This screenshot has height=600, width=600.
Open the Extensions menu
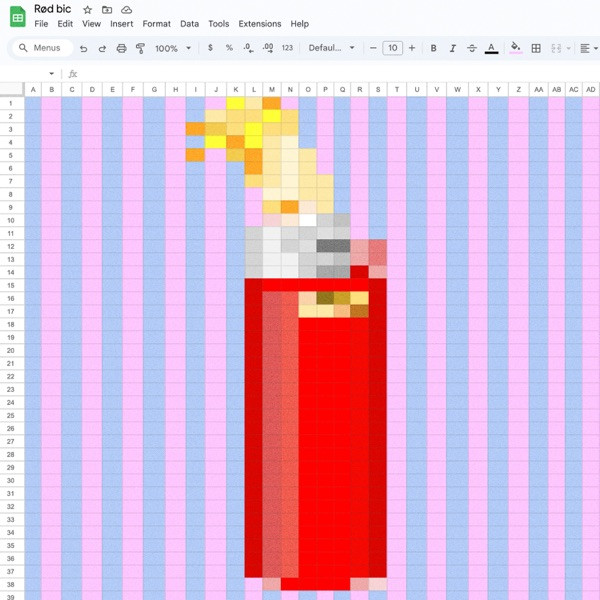tap(259, 23)
